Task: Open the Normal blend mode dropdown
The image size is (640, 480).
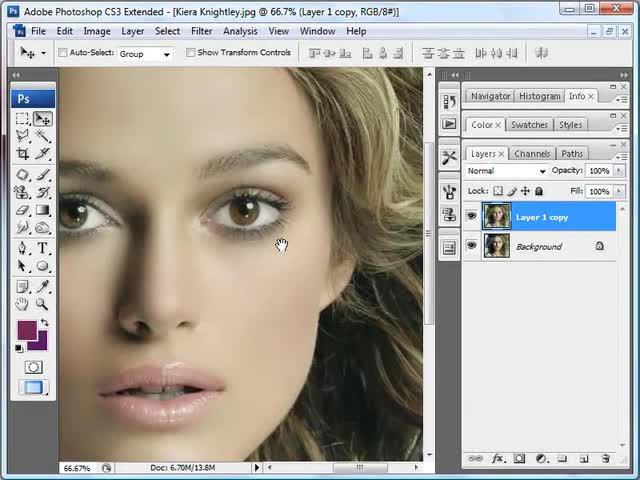Action: 506,171
